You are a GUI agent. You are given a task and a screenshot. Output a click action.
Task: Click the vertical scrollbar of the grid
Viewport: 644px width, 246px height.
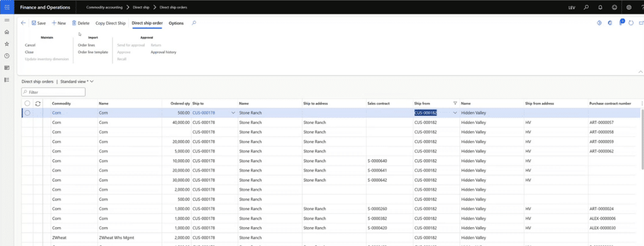[x=642, y=140]
